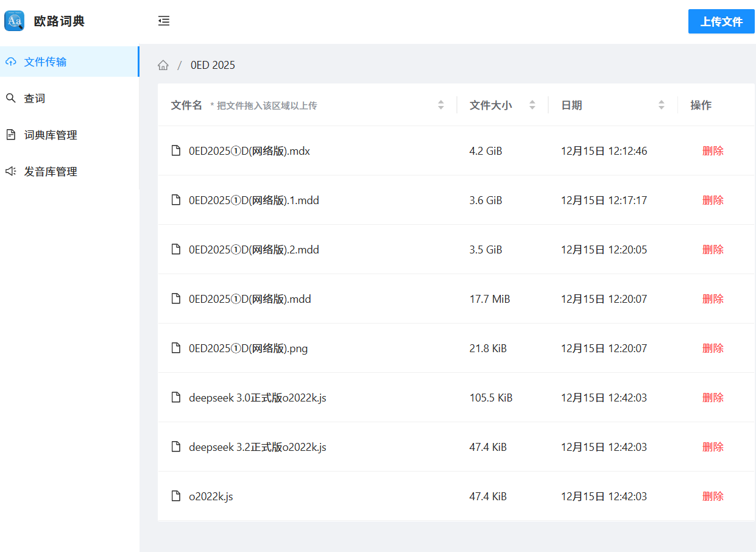Click the home icon in breadcrumb

click(x=163, y=65)
